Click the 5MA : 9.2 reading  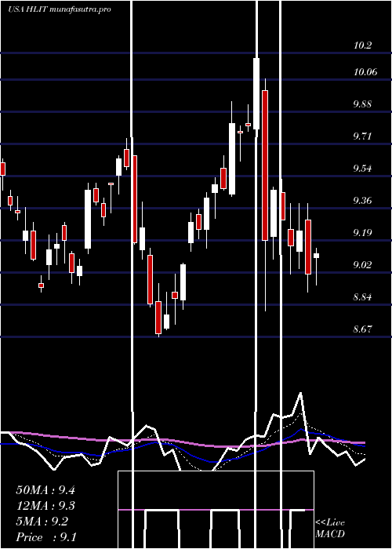click(x=42, y=522)
